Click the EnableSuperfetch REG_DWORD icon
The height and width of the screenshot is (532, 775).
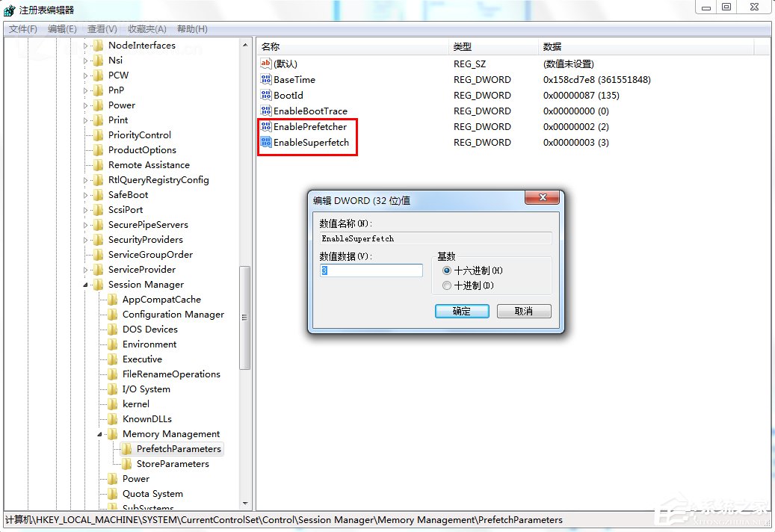(x=266, y=142)
